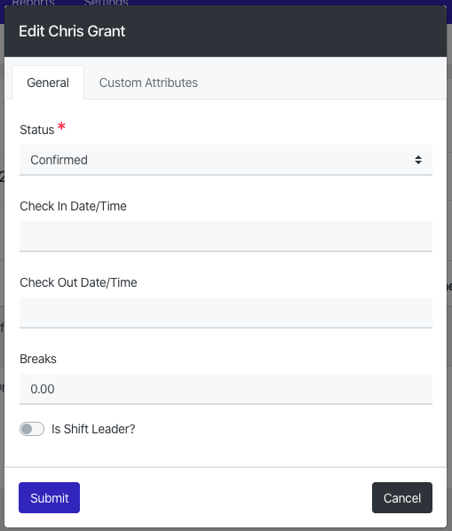This screenshot has width=452, height=531.
Task: Select the Breaks field showing 0.00
Action: tap(226, 389)
